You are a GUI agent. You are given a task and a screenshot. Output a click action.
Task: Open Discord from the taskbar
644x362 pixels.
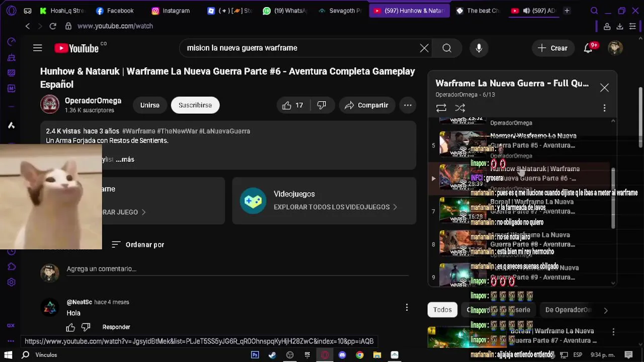click(342, 355)
